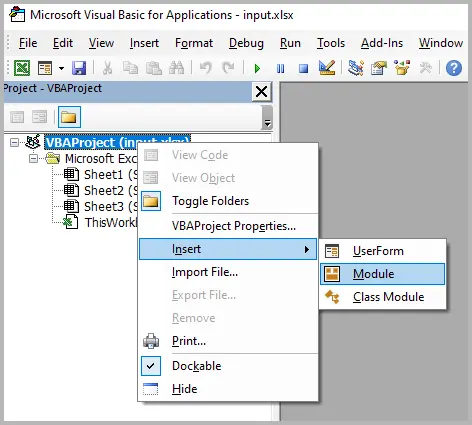Expand the Insert submenu in context menu
The image size is (472, 425).
[x=228, y=249]
